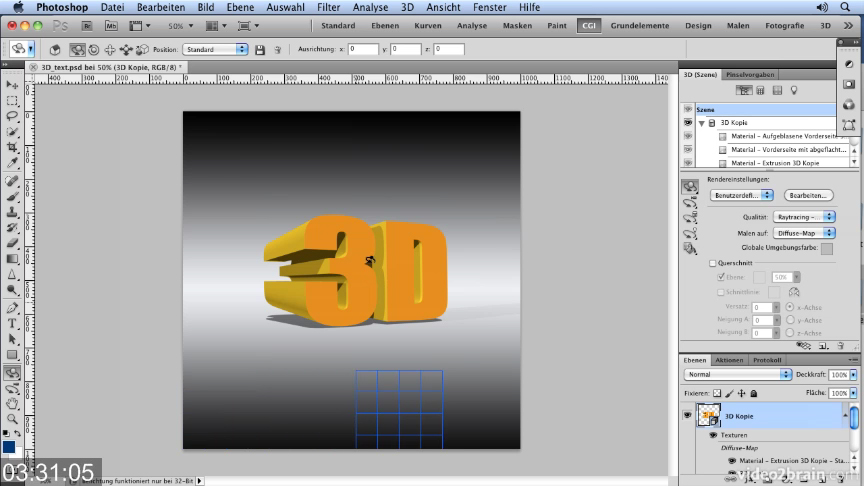Launch Adobe Bridge from application bar
Viewport: 864px width, 486px height.
[x=87, y=26]
